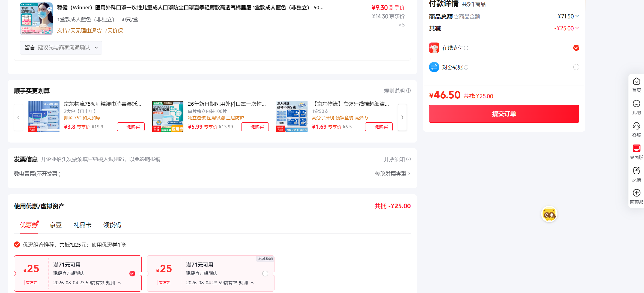The height and width of the screenshot is (293, 644).
Task: Open 修改发票类型 invoice type option
Action: [393, 174]
